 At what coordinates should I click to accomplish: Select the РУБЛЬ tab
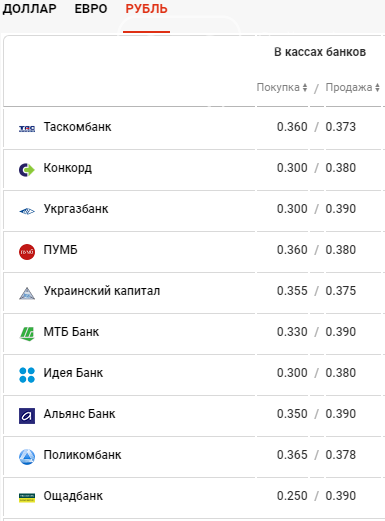146,9
